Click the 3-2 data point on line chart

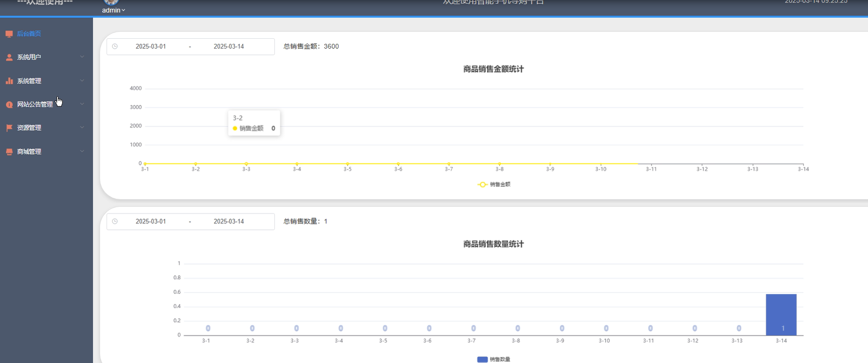click(196, 164)
